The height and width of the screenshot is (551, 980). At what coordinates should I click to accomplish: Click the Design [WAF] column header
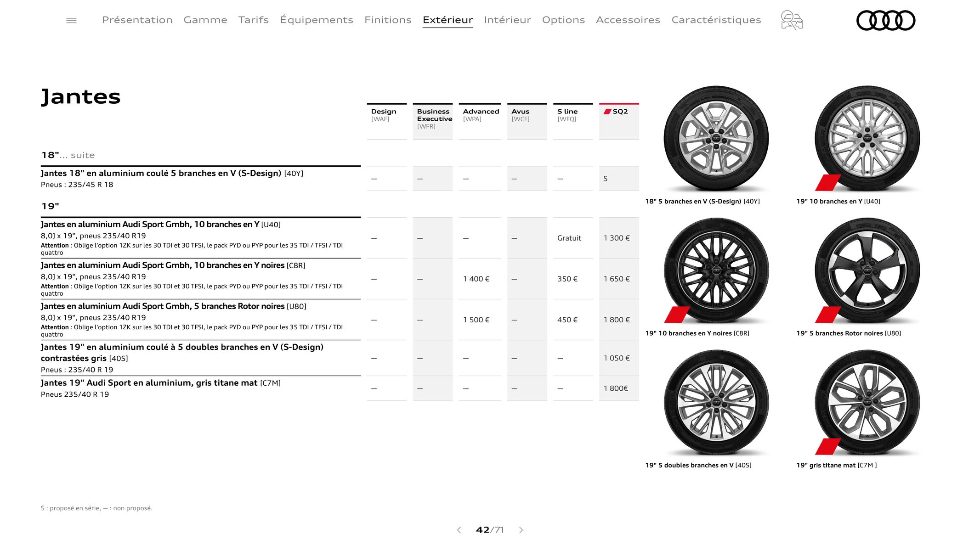(x=387, y=121)
